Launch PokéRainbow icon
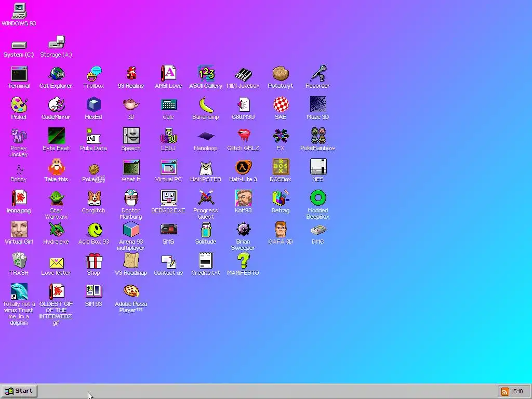The image size is (532, 399). pyautogui.click(x=318, y=136)
